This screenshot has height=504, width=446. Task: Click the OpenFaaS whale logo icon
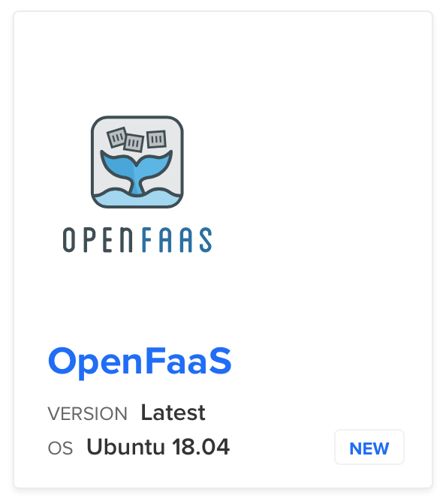click(137, 162)
